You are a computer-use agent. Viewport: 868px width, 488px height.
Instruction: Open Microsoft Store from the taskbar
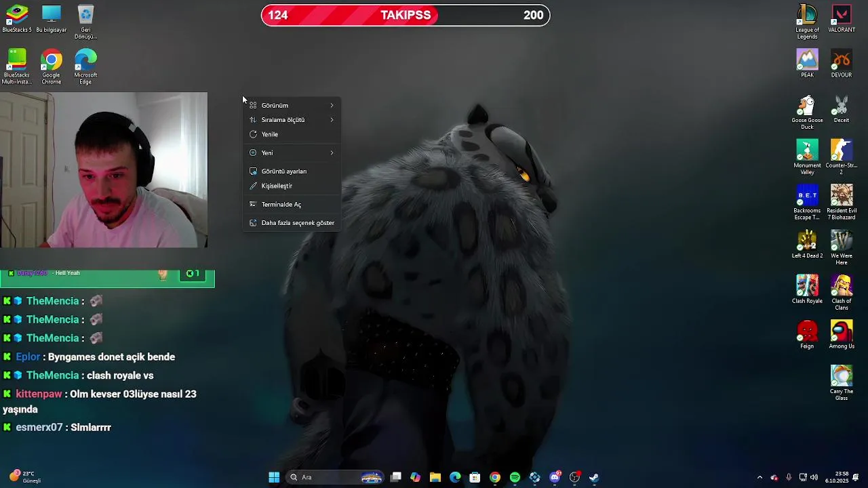pyautogui.click(x=475, y=477)
